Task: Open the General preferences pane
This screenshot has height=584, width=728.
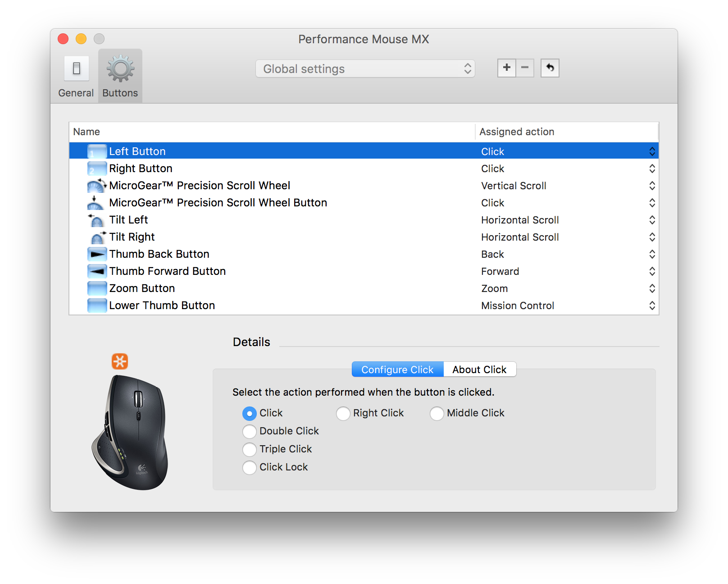Action: click(x=76, y=76)
